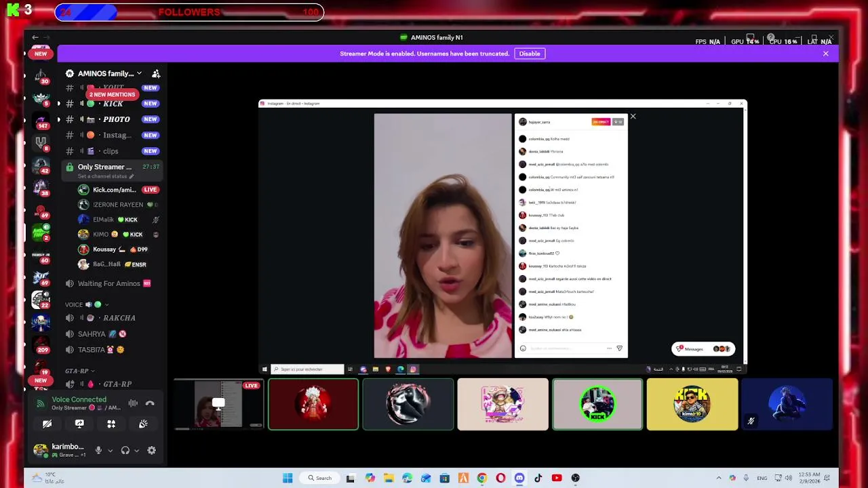Open the KICK text channel
The height and width of the screenshot is (488, 868).
coord(113,104)
